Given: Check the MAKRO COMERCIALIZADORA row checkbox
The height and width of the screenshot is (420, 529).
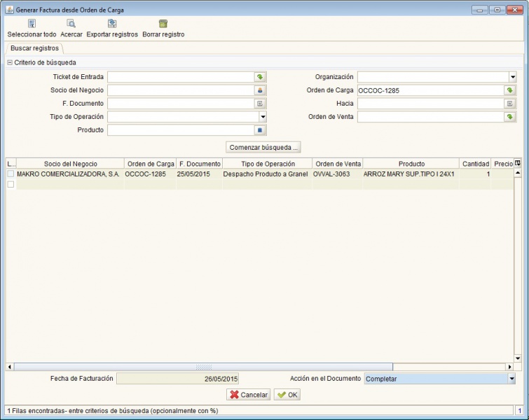Looking at the screenshot, I should tap(11, 174).
